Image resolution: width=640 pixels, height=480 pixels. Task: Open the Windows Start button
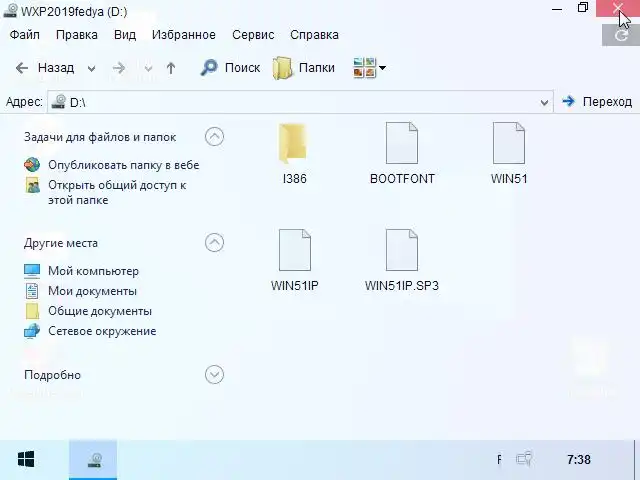click(26, 460)
